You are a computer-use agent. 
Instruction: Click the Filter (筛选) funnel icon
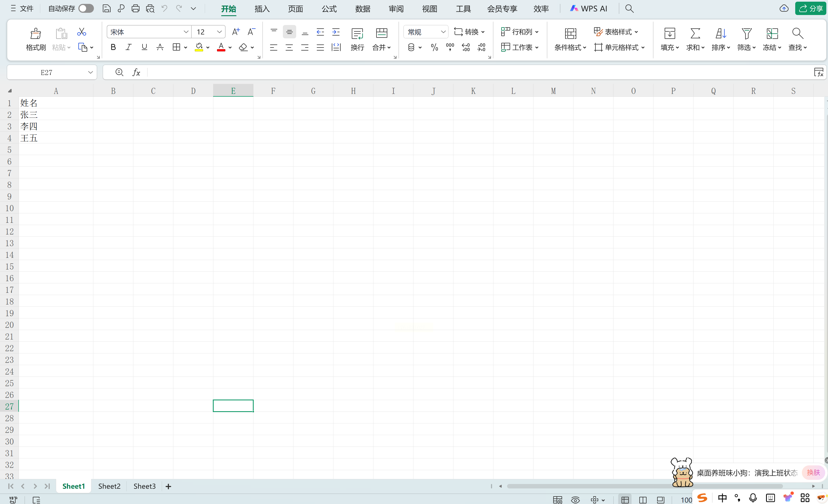click(746, 34)
